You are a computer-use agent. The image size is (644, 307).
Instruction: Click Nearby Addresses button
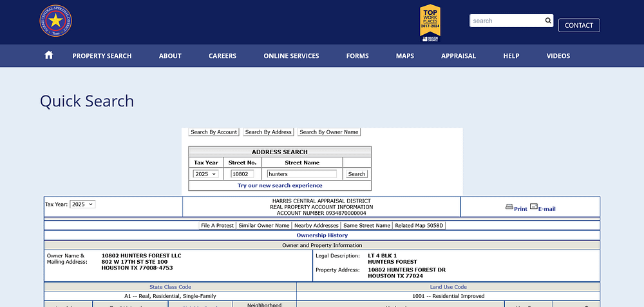tap(316, 226)
